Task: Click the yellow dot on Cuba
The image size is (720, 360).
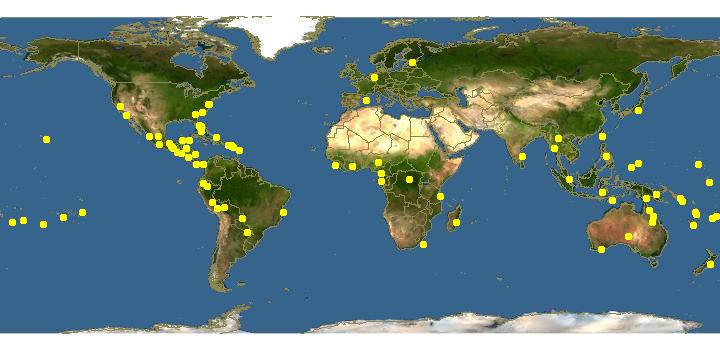Action: pyautogui.click(x=216, y=137)
